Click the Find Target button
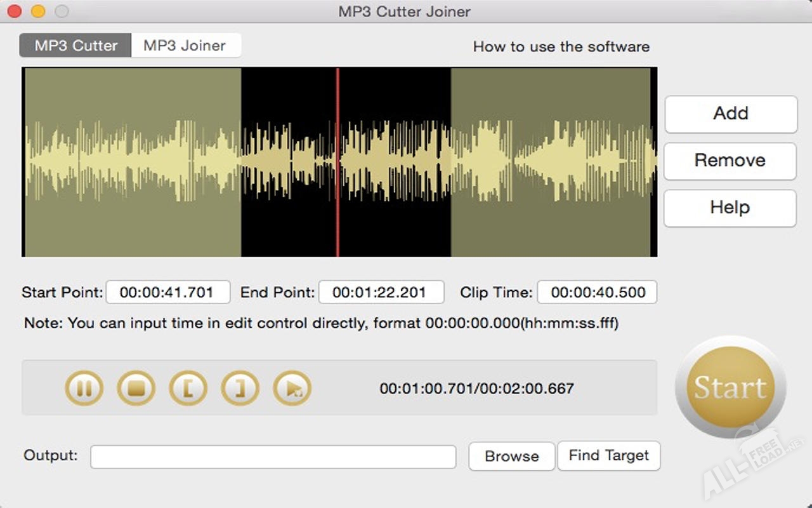Image resolution: width=812 pixels, height=508 pixels. point(608,456)
